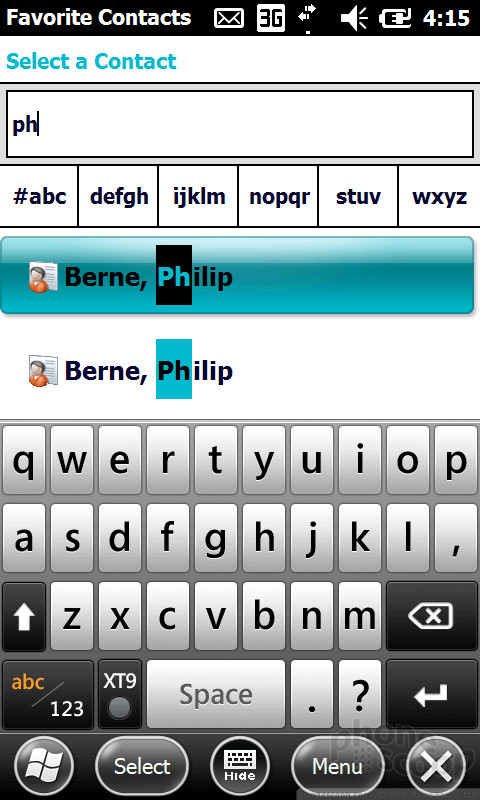This screenshot has width=480, height=800.
Task: Open the Windows Start button
Action: pos(44,766)
